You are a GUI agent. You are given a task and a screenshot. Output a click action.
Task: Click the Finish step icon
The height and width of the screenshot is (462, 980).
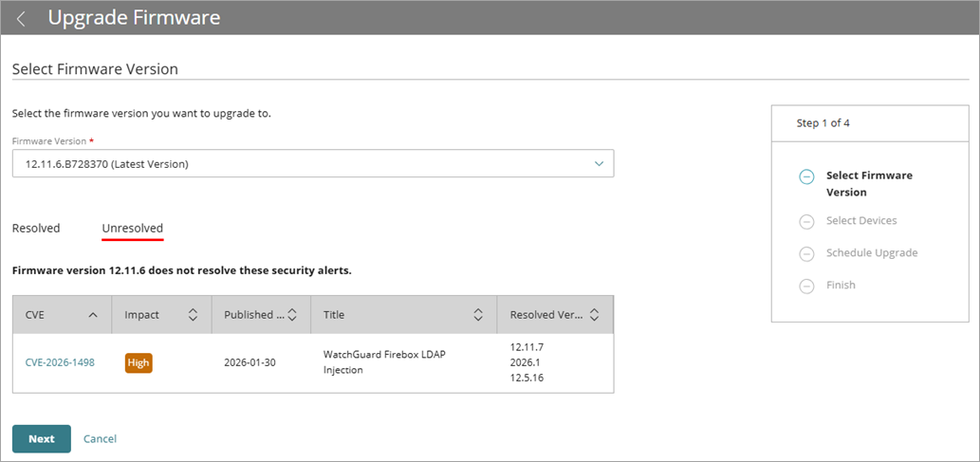coord(807,286)
